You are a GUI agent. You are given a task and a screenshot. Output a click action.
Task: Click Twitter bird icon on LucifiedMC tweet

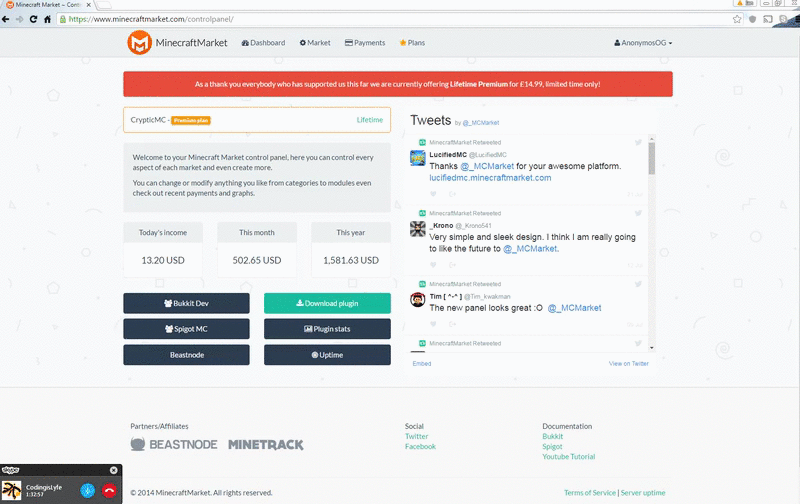(638, 142)
